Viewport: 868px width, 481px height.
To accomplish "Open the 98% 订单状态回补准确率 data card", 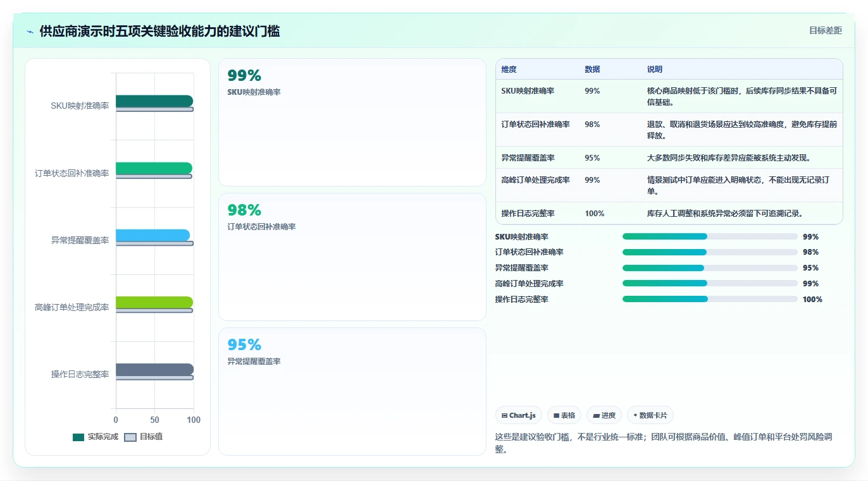I will point(352,257).
